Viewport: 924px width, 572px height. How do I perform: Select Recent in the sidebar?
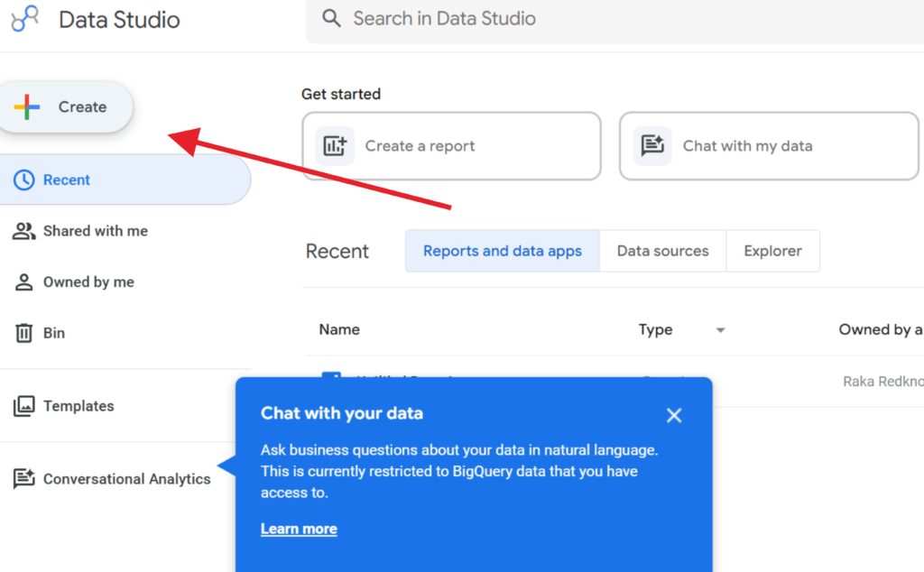125,180
